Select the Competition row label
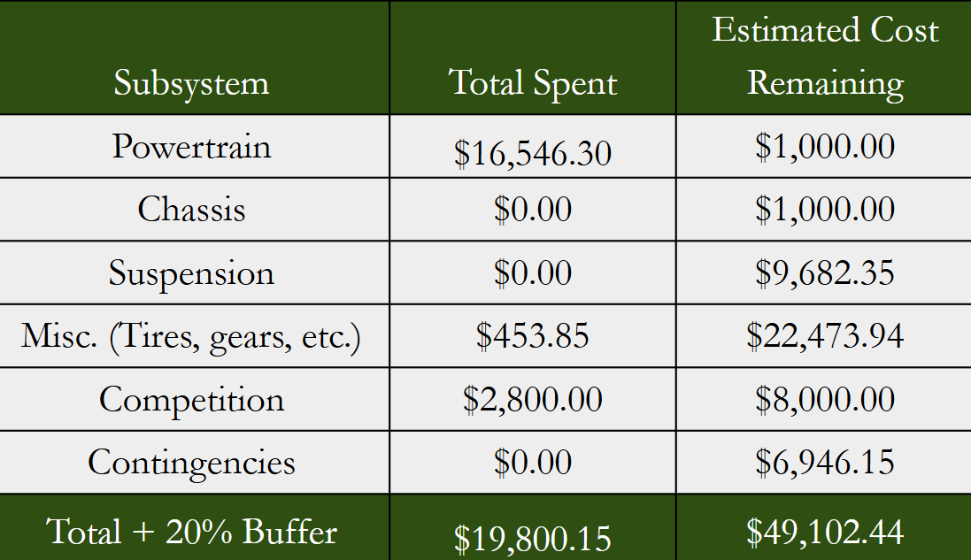The image size is (971, 560). tap(195, 399)
